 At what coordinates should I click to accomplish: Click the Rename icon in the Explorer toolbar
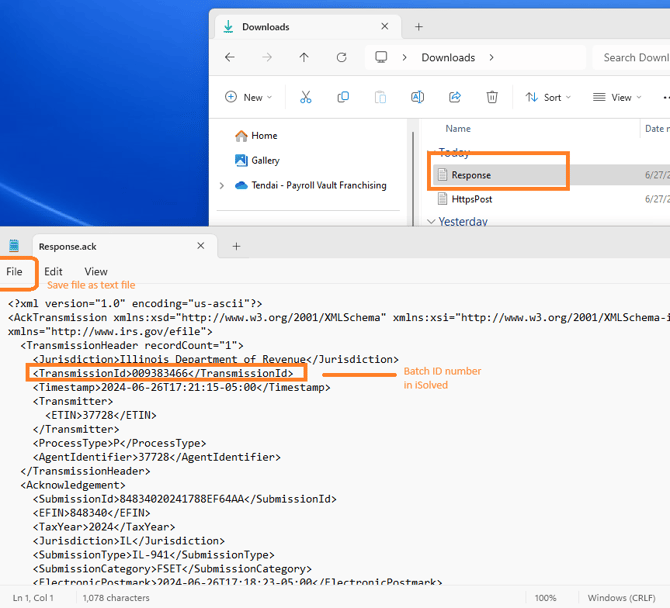(417, 97)
